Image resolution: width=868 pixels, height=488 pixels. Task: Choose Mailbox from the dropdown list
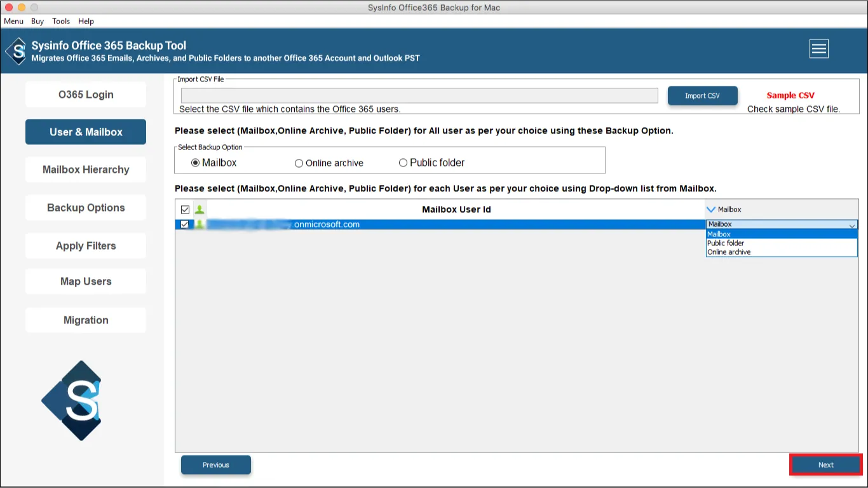pos(782,234)
